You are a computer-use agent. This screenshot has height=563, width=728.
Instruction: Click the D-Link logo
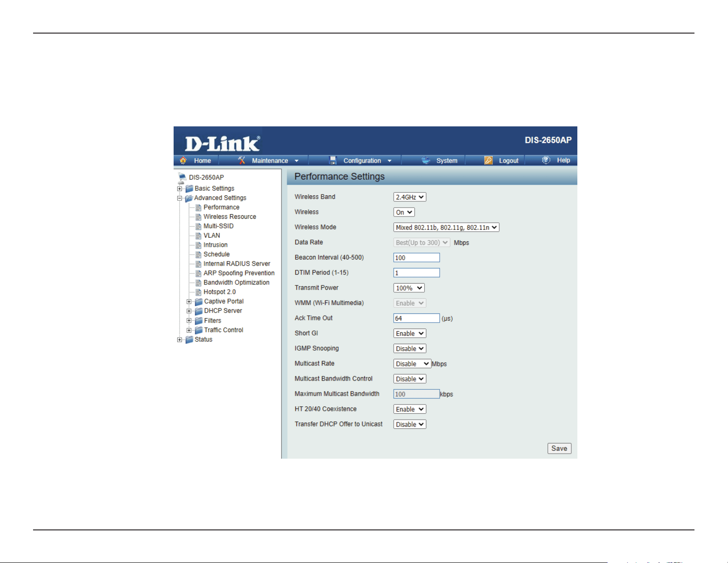(x=222, y=144)
